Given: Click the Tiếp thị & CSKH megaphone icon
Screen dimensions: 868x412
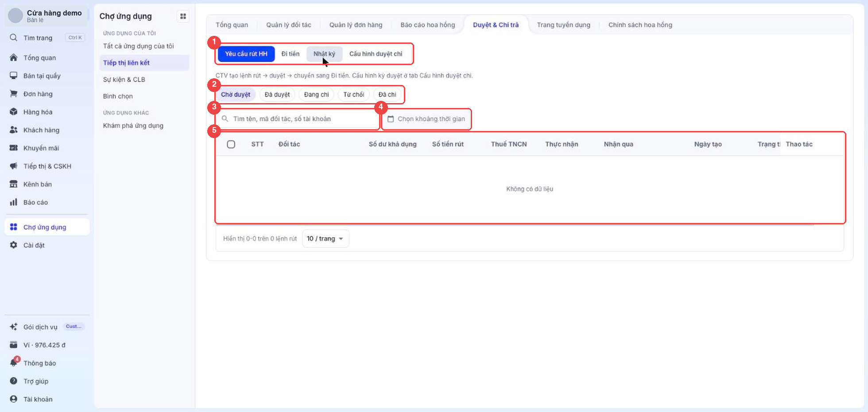Looking at the screenshot, I should tap(14, 166).
